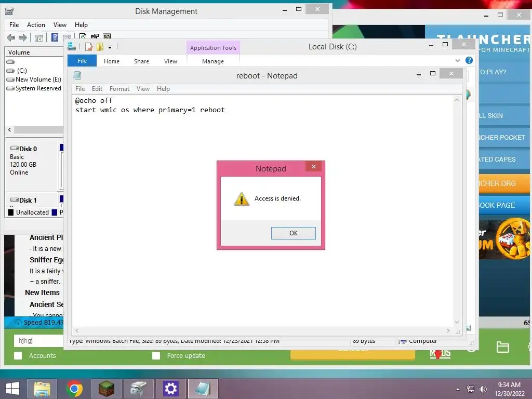Screen dimensions: 532x399
Task: Toggle the Force update checkbox in TLauncher
Action: tap(156, 355)
